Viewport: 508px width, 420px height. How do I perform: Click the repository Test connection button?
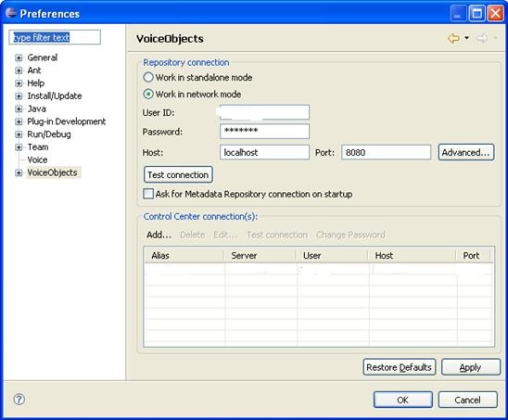[x=178, y=174]
